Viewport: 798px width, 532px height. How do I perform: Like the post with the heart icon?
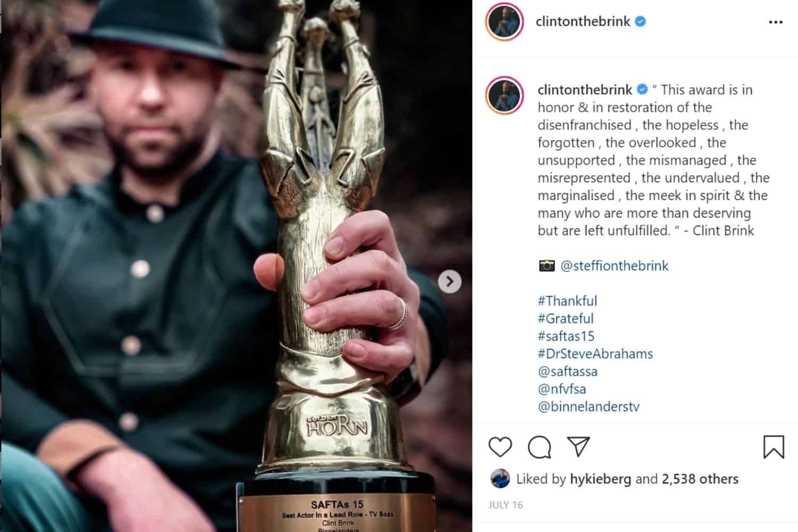500,447
